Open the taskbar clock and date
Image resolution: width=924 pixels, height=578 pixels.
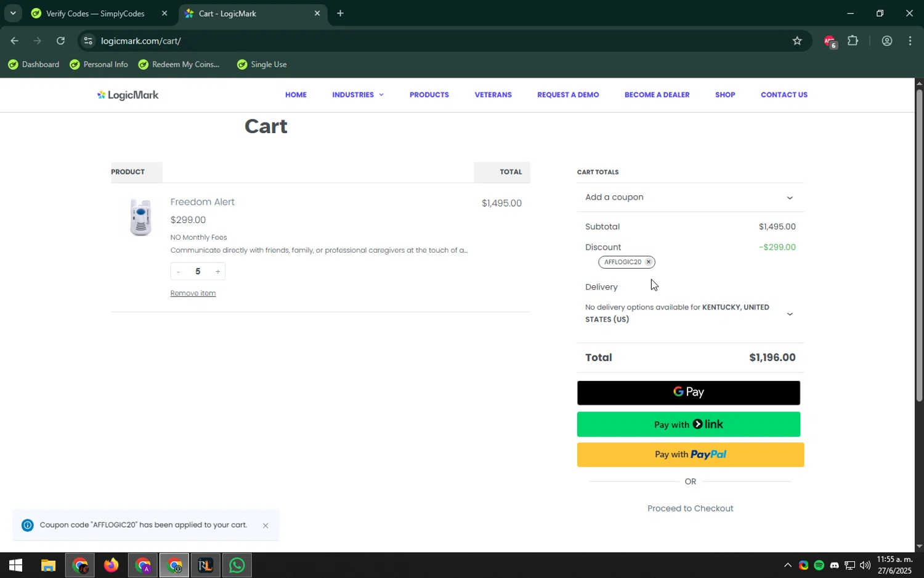[894, 566]
